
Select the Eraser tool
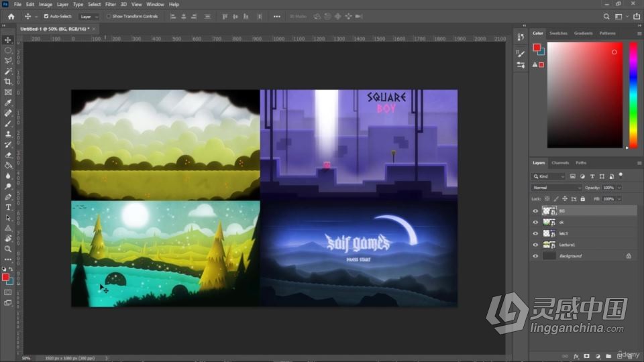click(8, 155)
